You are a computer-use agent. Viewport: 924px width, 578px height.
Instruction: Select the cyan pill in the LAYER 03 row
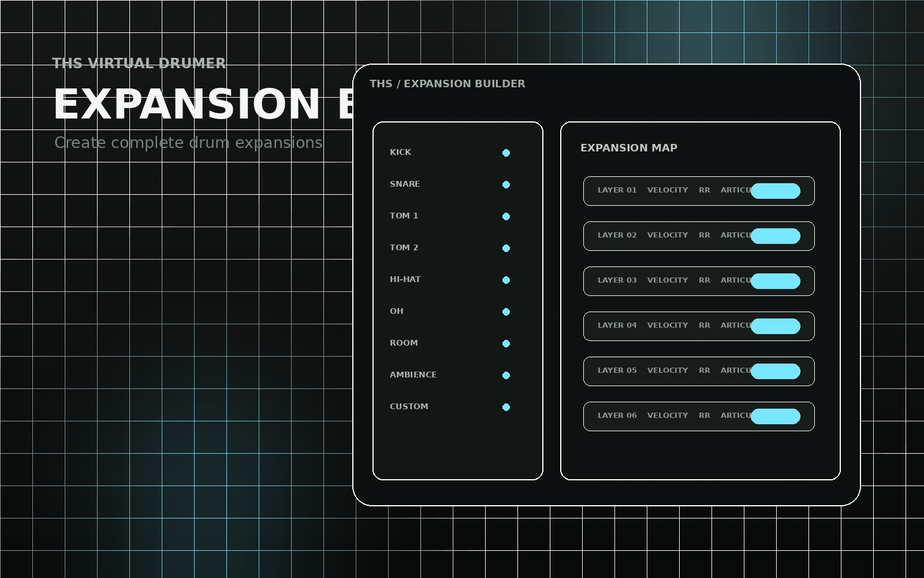coord(776,281)
